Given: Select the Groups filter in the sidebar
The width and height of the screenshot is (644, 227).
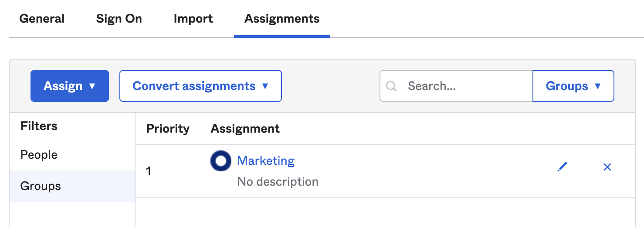Looking at the screenshot, I should [x=41, y=186].
